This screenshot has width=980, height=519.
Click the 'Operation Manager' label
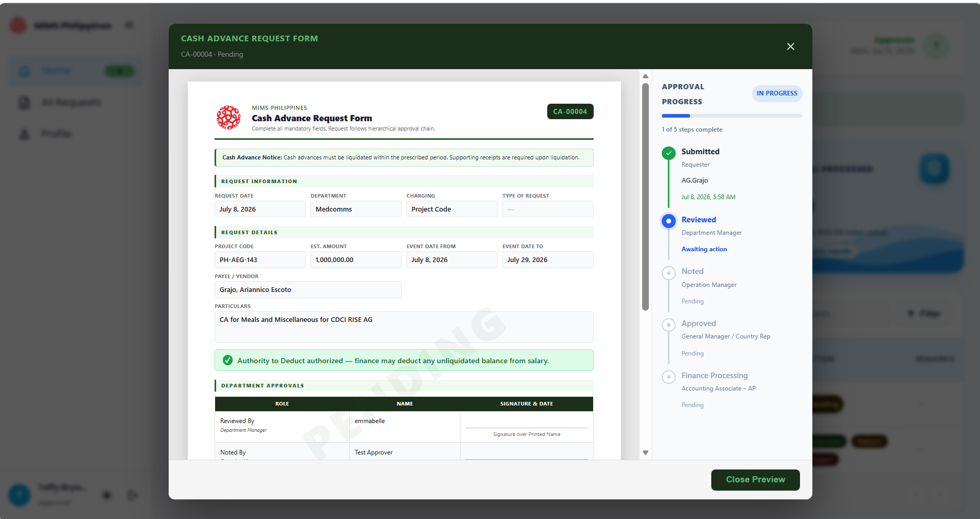pyautogui.click(x=709, y=285)
